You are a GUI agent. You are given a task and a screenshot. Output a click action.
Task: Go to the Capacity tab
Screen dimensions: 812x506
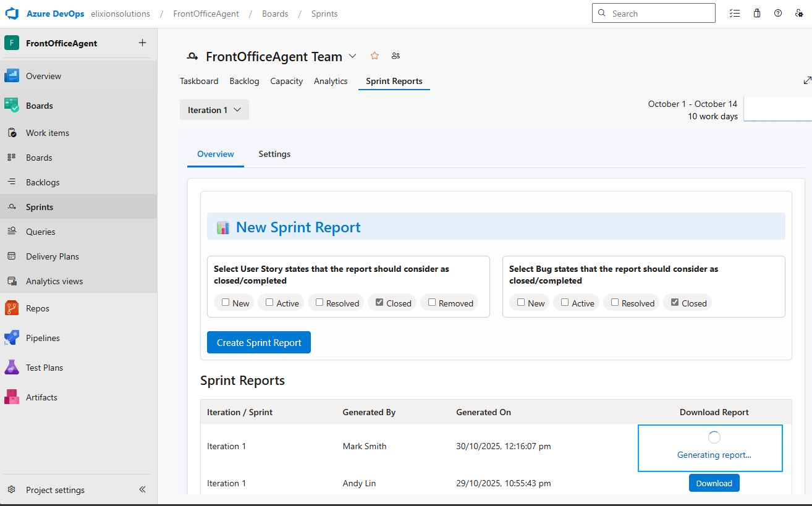coord(286,81)
